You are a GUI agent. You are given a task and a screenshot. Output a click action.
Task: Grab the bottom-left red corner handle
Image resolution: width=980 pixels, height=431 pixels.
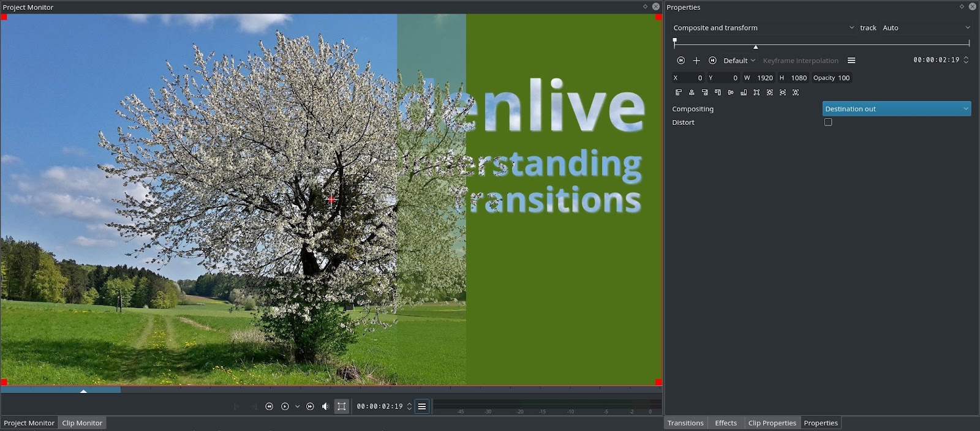click(4, 382)
